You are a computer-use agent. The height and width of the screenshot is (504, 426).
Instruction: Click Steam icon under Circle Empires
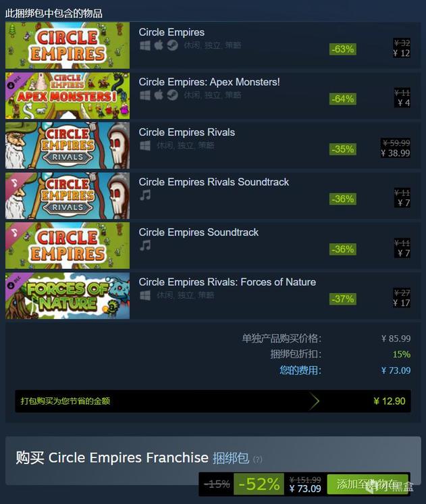pos(173,45)
